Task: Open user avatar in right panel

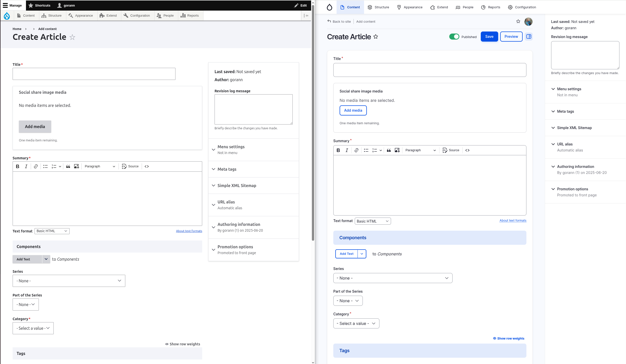Action: (x=528, y=22)
